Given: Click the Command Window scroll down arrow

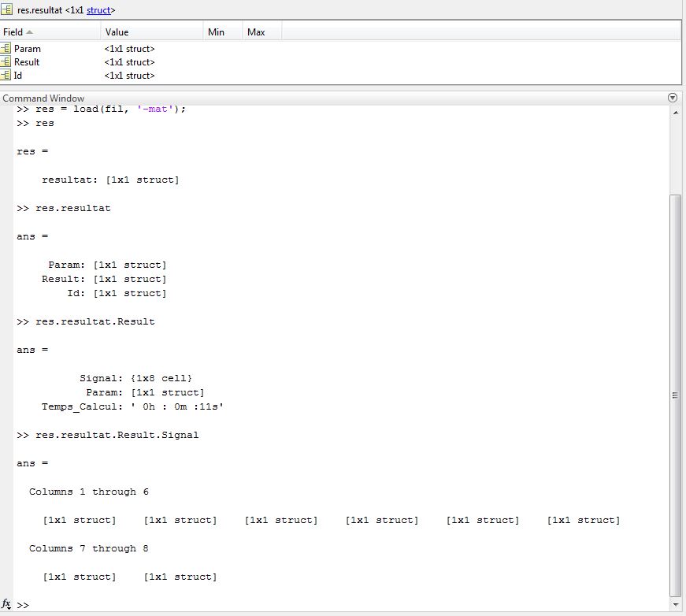Looking at the screenshot, I should coord(676,605).
